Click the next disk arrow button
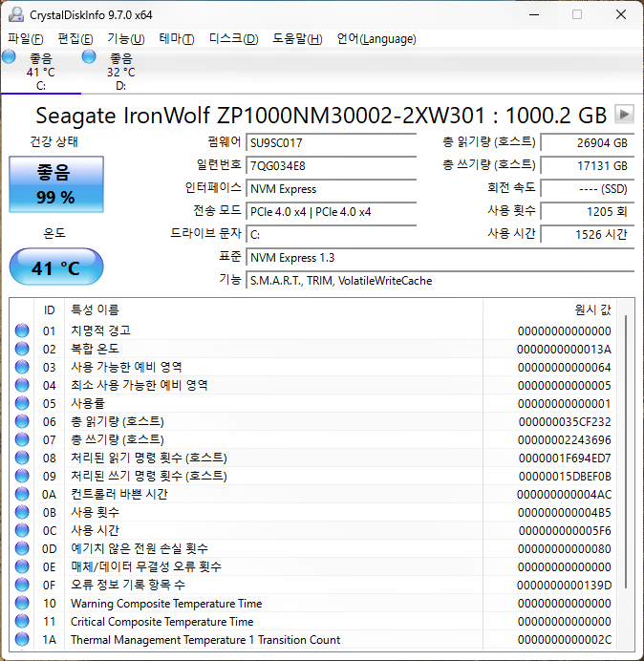 pos(624,115)
